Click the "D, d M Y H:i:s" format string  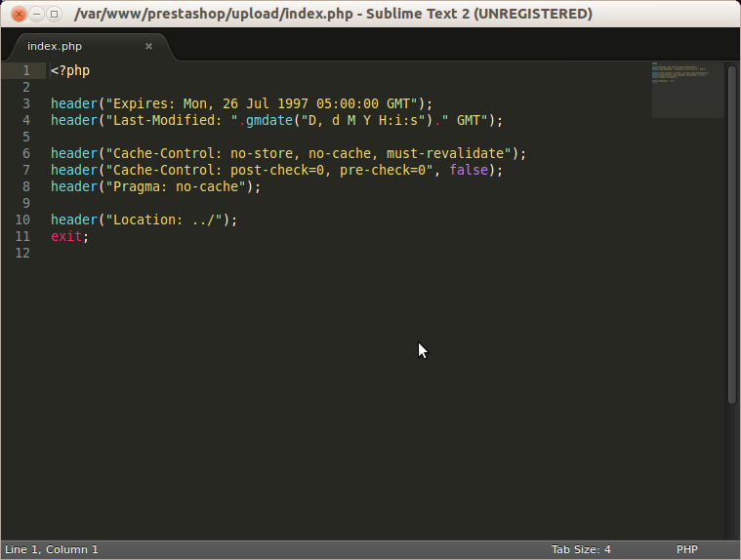point(363,120)
